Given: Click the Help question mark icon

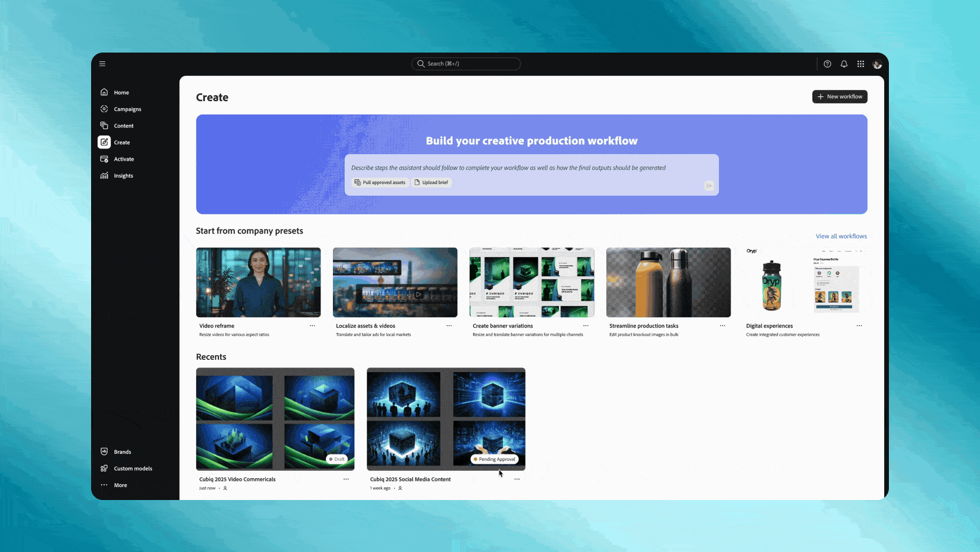Looking at the screenshot, I should [x=827, y=64].
